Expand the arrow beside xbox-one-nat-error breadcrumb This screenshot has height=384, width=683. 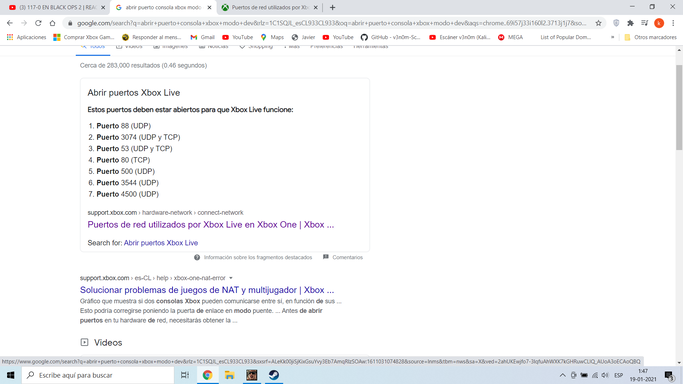231,278
